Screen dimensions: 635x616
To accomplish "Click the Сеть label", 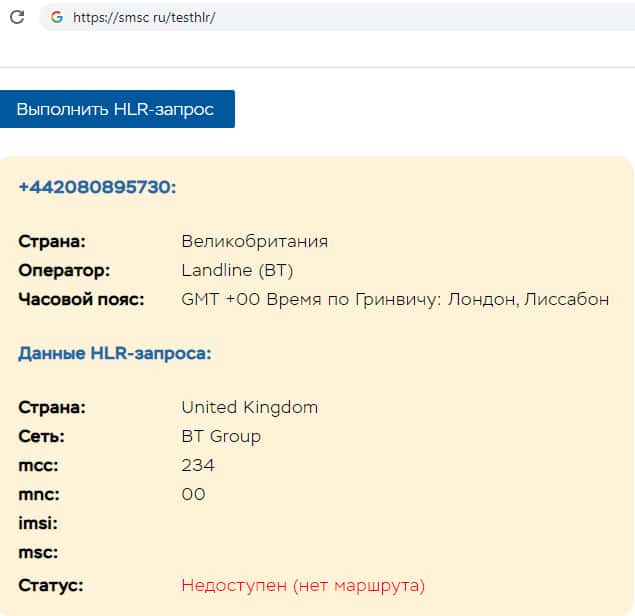I will [43, 436].
